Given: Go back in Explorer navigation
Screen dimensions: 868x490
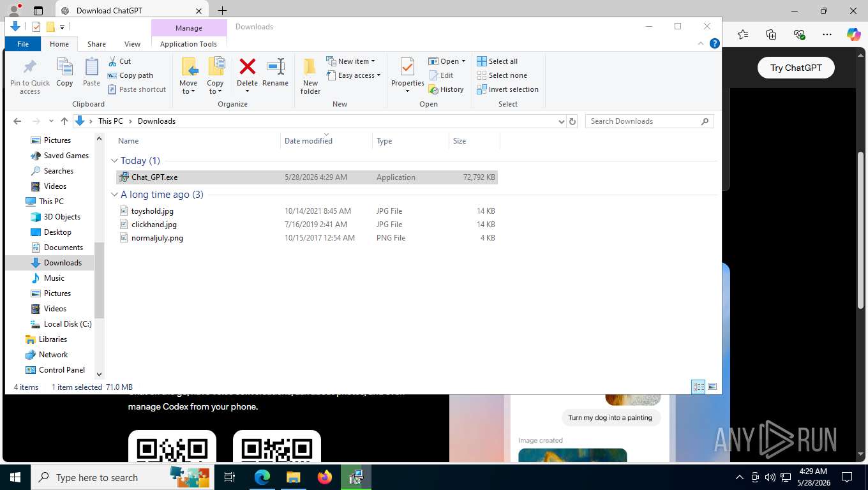Looking at the screenshot, I should tap(17, 121).
